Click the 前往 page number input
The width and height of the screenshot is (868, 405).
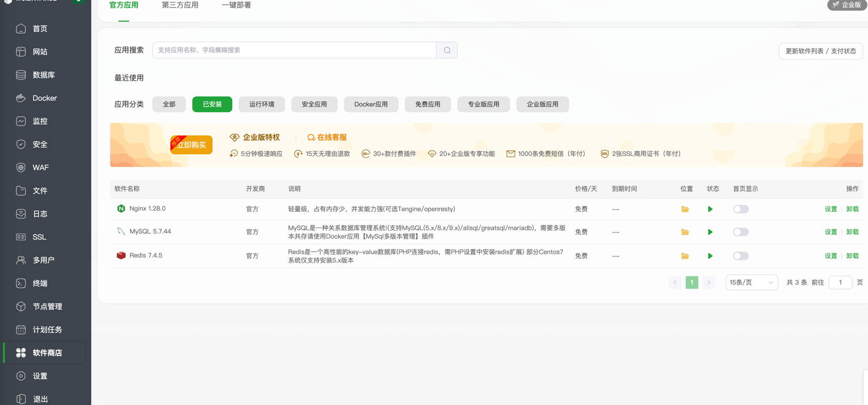840,282
